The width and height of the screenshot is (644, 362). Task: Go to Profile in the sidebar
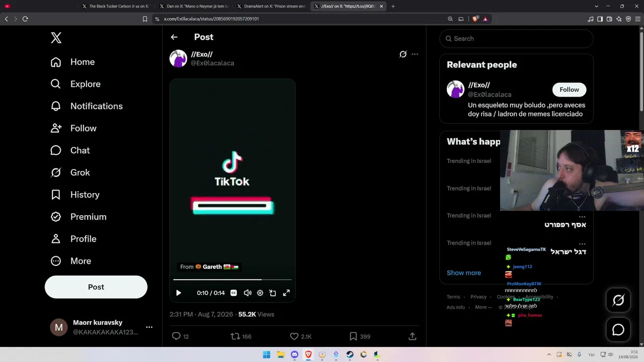pos(73,239)
